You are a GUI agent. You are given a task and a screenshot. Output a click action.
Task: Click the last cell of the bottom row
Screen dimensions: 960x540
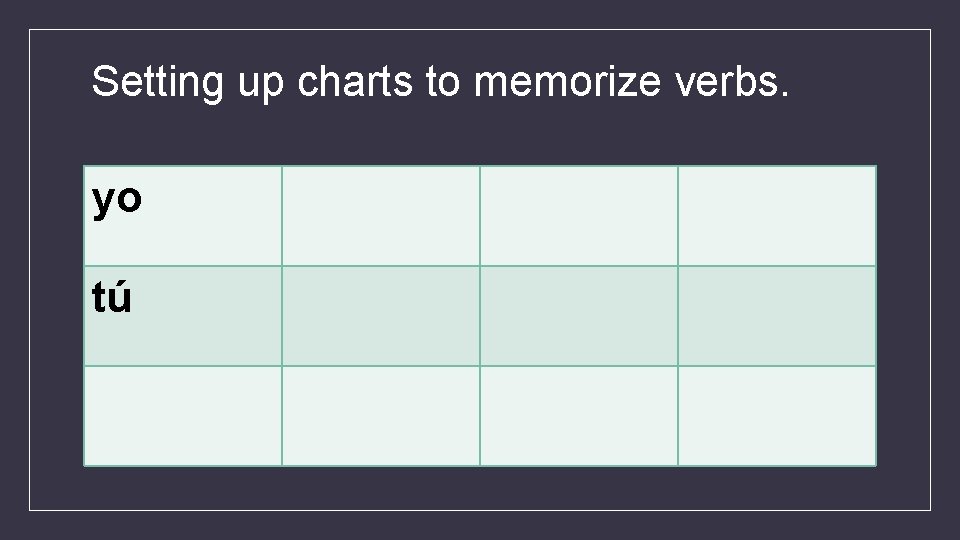click(x=777, y=416)
